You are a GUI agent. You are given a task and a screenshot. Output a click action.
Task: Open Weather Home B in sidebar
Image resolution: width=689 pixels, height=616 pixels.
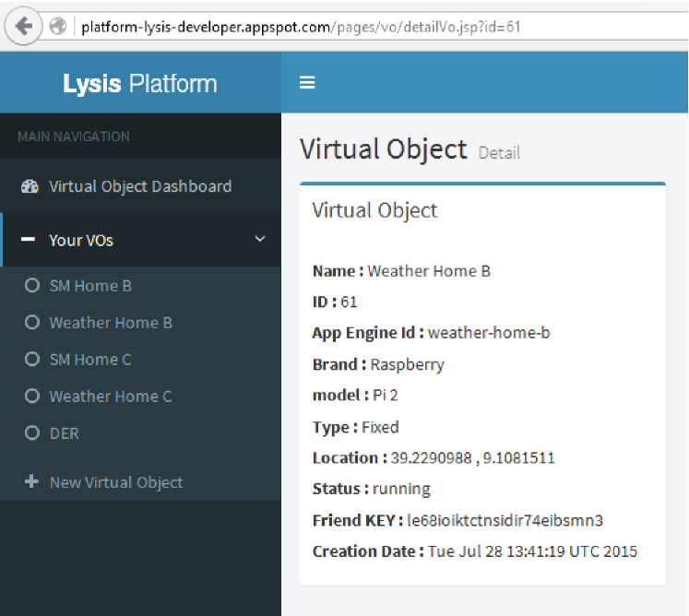pyautogui.click(x=111, y=323)
